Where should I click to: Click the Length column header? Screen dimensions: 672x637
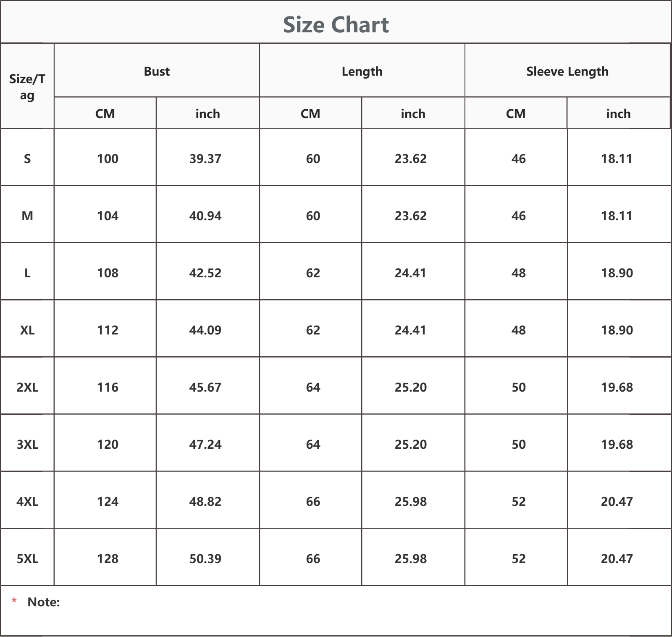point(362,71)
